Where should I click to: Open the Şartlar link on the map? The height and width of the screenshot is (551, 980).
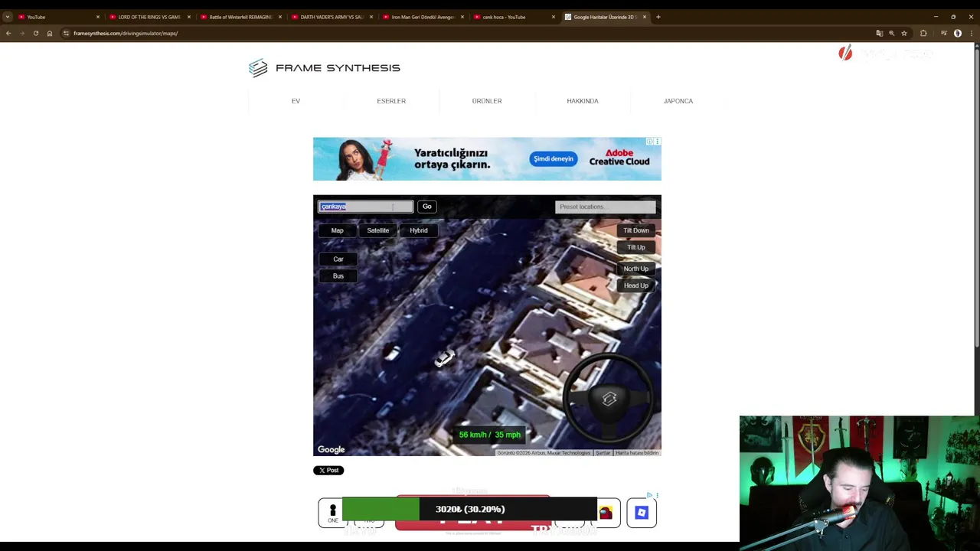[x=603, y=453]
